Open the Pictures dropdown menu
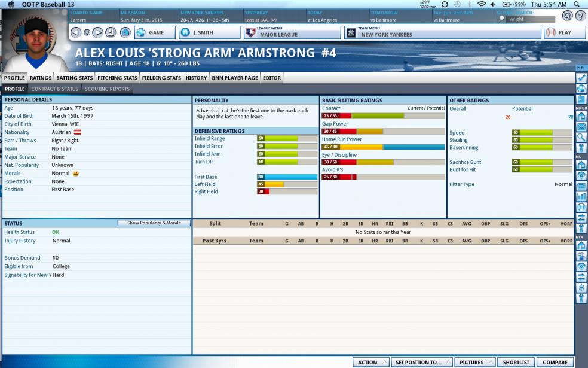 pyautogui.click(x=474, y=362)
